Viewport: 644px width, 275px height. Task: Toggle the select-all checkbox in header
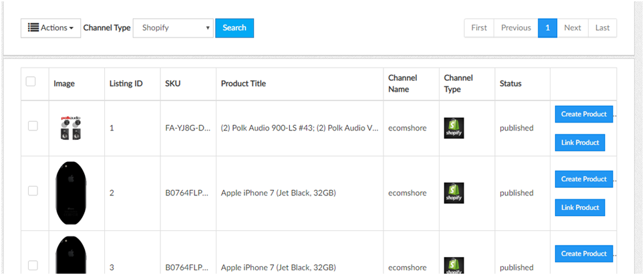31,82
